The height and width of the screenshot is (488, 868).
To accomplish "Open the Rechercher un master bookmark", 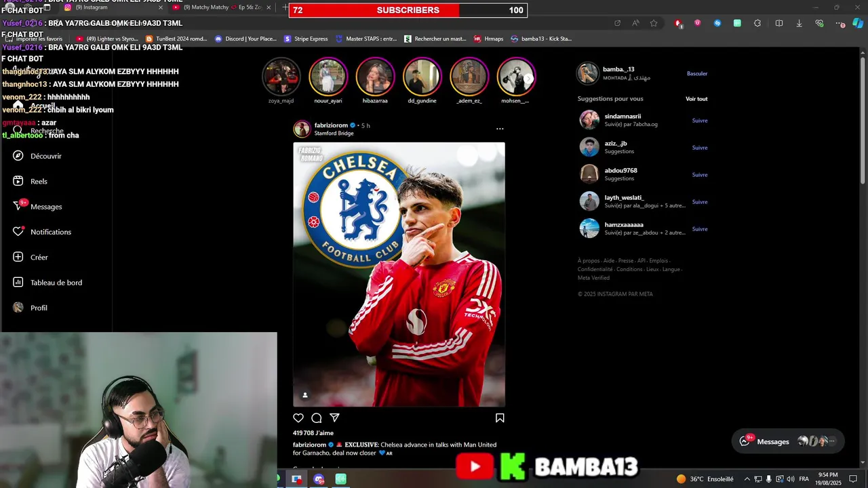I will click(x=435, y=39).
